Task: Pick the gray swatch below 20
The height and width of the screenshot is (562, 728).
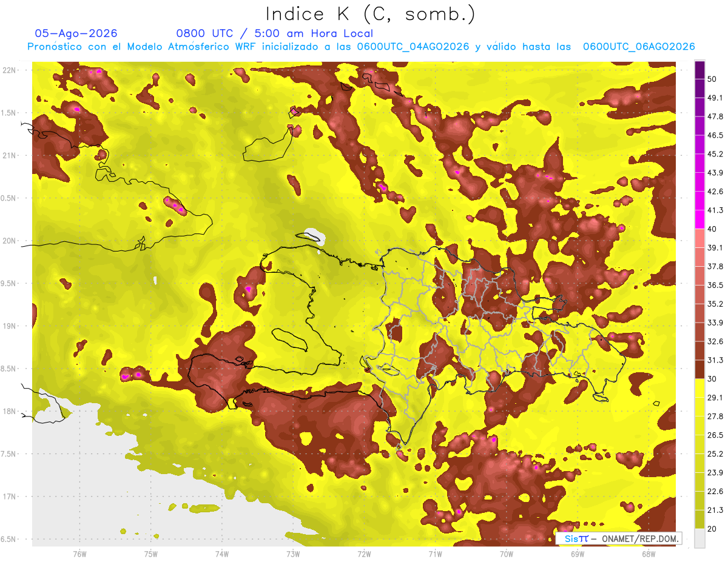Action: coord(700,538)
